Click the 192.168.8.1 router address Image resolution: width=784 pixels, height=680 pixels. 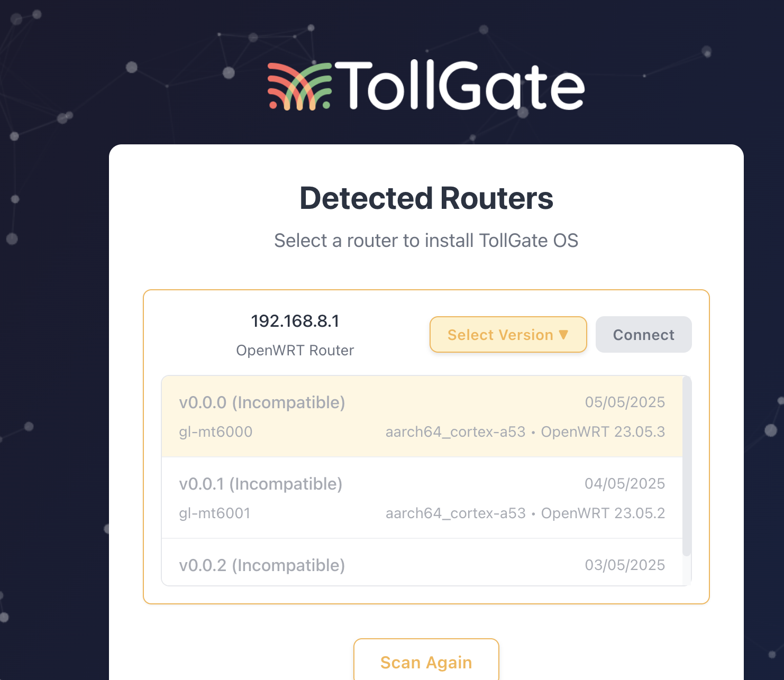click(295, 321)
